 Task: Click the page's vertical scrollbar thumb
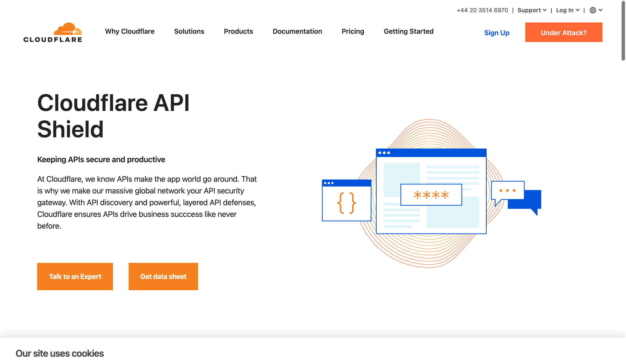tap(623, 31)
